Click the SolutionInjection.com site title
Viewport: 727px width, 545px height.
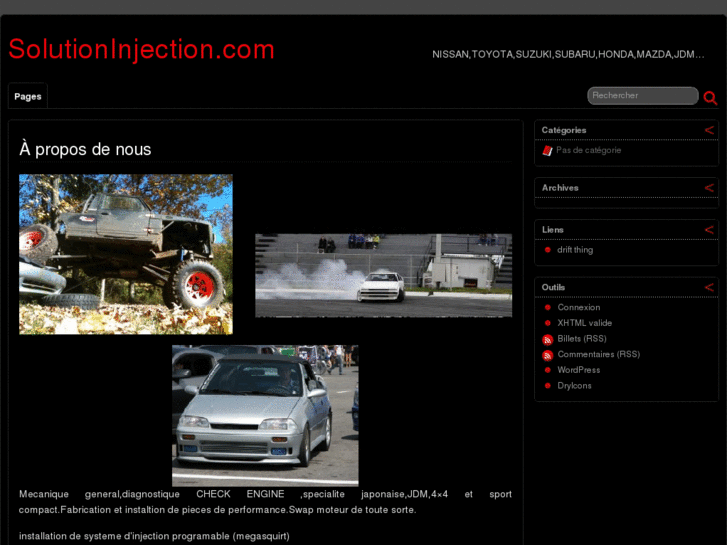coord(141,49)
